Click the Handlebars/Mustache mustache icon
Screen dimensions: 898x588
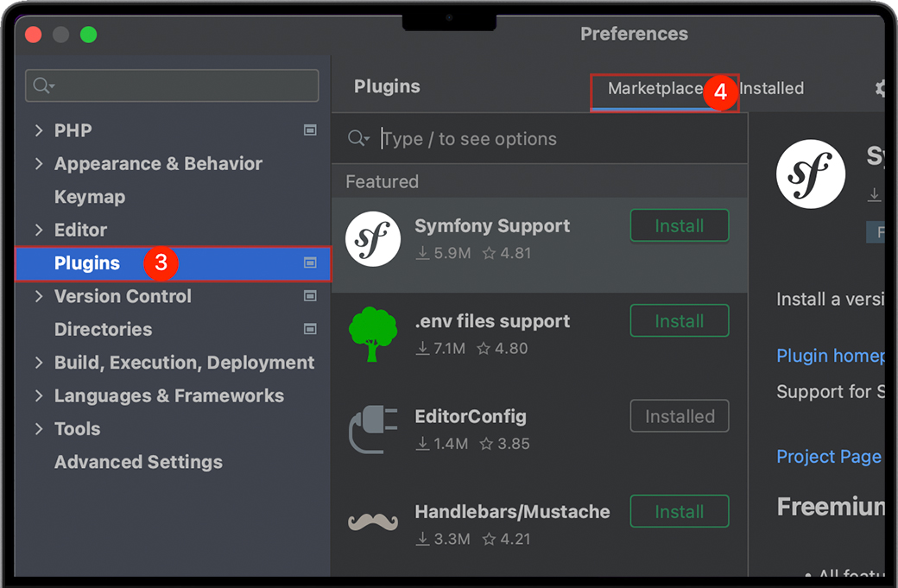[373, 522]
